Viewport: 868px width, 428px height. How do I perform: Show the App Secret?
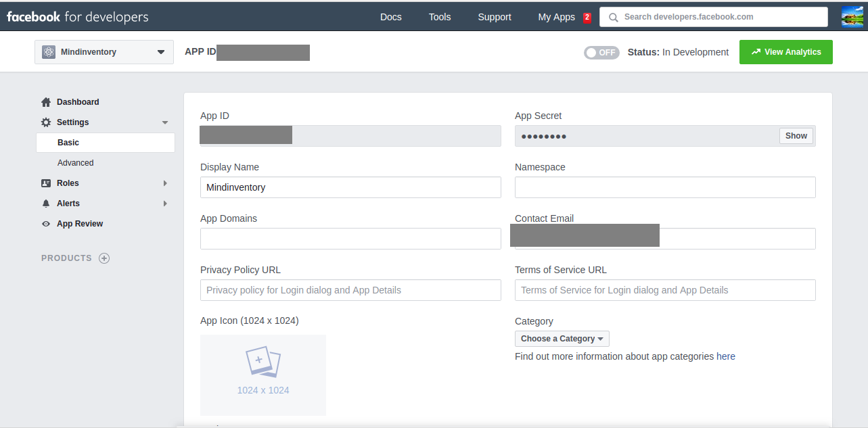click(x=796, y=136)
